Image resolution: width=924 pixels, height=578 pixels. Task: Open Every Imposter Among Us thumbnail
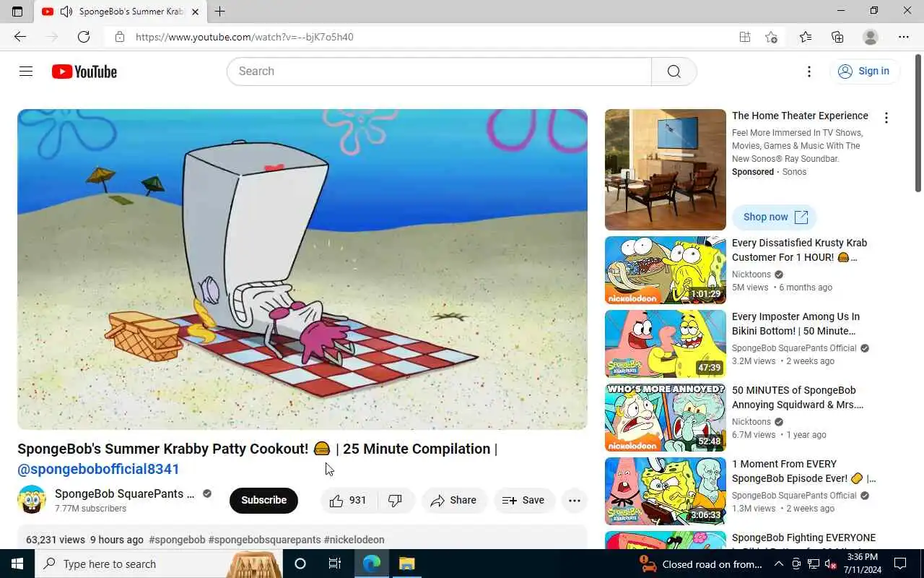[x=666, y=344]
